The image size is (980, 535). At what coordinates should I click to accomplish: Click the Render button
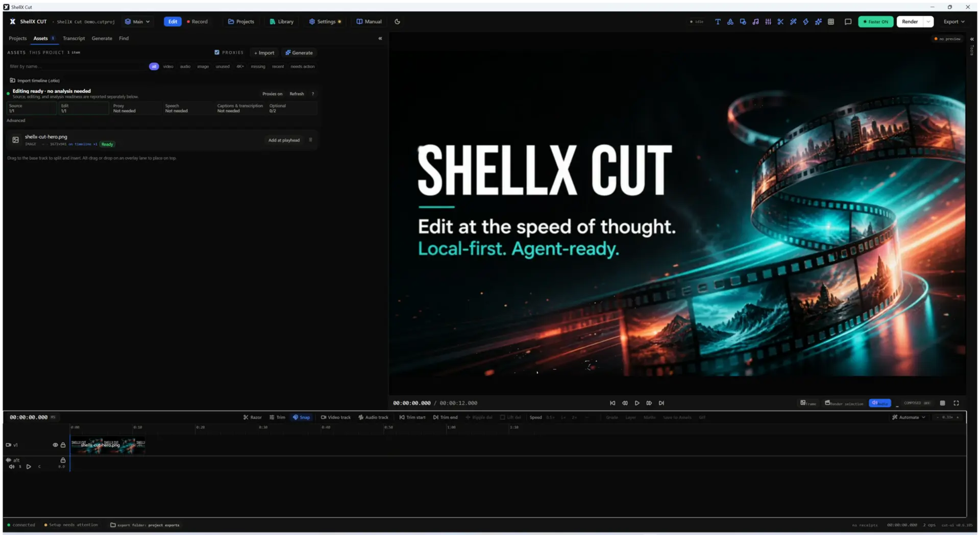point(910,21)
